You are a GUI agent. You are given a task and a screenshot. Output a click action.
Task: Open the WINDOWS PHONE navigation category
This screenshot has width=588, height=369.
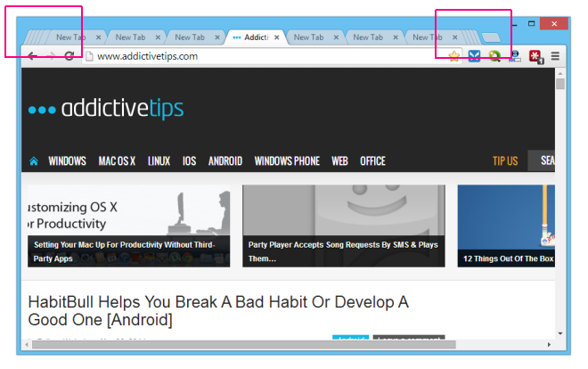pyautogui.click(x=287, y=161)
